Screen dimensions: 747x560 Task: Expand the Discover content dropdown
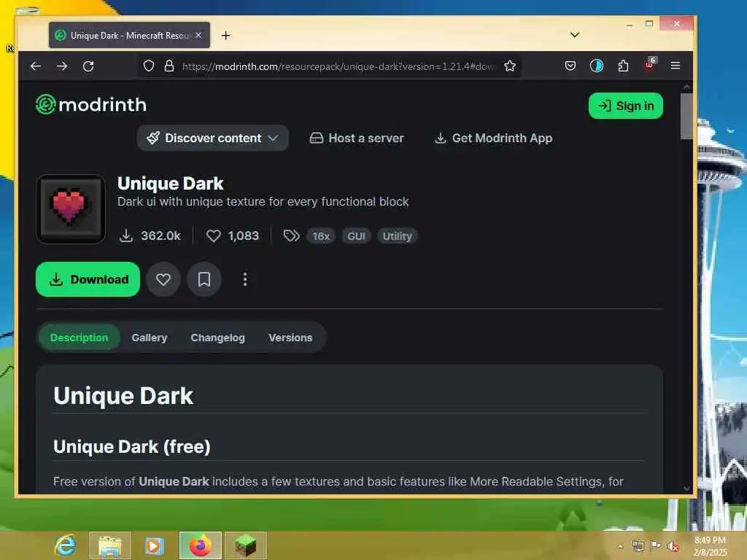[x=212, y=138]
